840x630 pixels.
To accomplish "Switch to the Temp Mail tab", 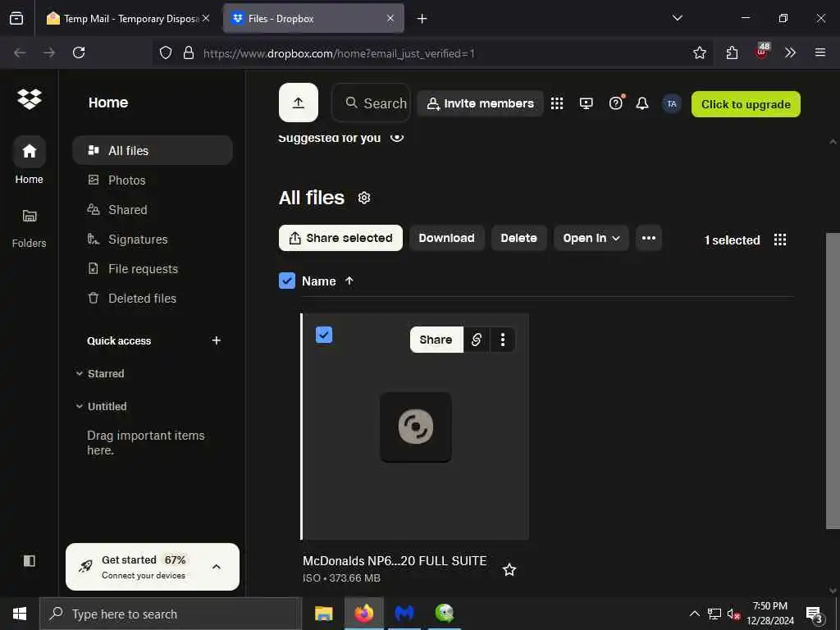I will click(x=129, y=18).
